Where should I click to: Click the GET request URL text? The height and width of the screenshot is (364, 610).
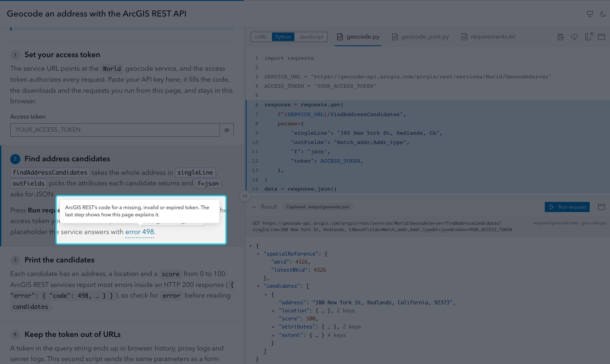tap(382, 226)
